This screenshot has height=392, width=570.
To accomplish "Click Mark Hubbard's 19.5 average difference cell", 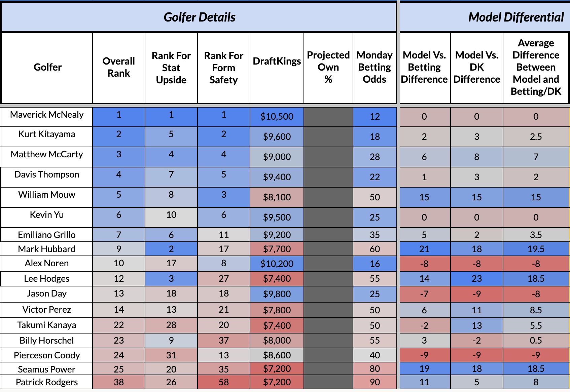I will pos(536,249).
